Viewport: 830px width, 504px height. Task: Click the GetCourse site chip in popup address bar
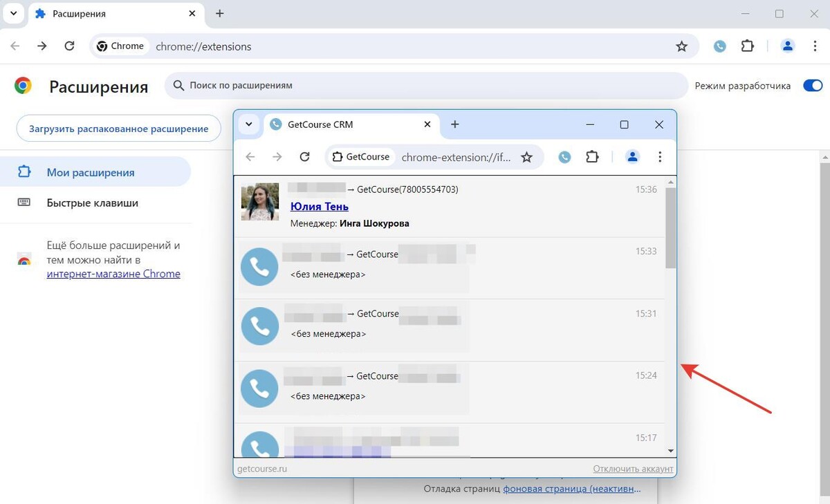click(360, 157)
